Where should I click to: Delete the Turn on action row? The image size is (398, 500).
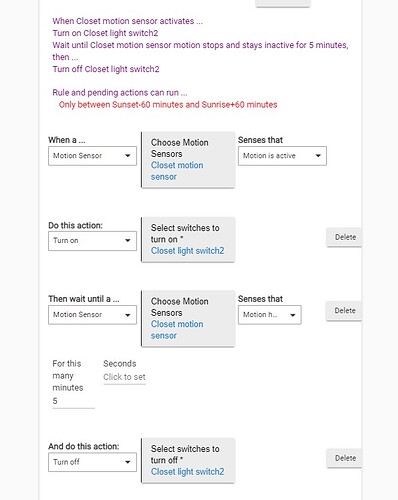pos(345,237)
